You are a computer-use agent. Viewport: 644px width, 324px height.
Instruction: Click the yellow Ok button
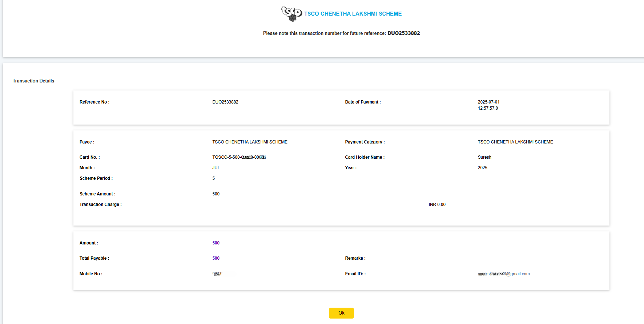(x=341, y=313)
